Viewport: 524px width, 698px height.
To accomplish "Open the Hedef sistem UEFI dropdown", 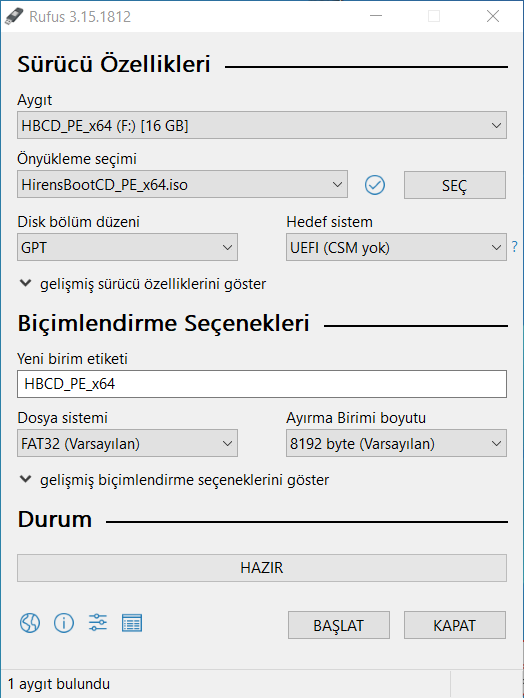I will tap(396, 247).
